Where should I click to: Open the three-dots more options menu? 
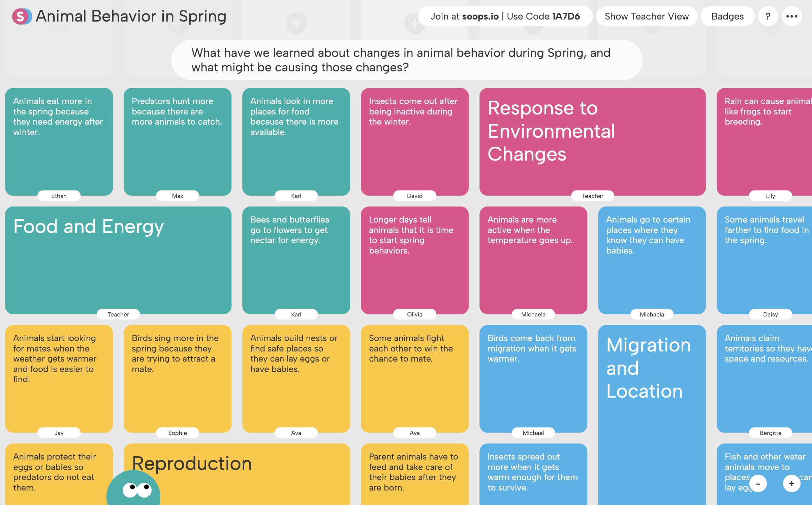tap(791, 16)
